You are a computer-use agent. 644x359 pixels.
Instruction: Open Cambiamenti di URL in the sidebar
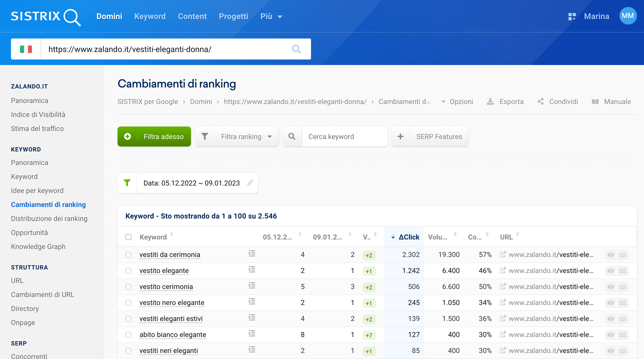click(x=42, y=294)
